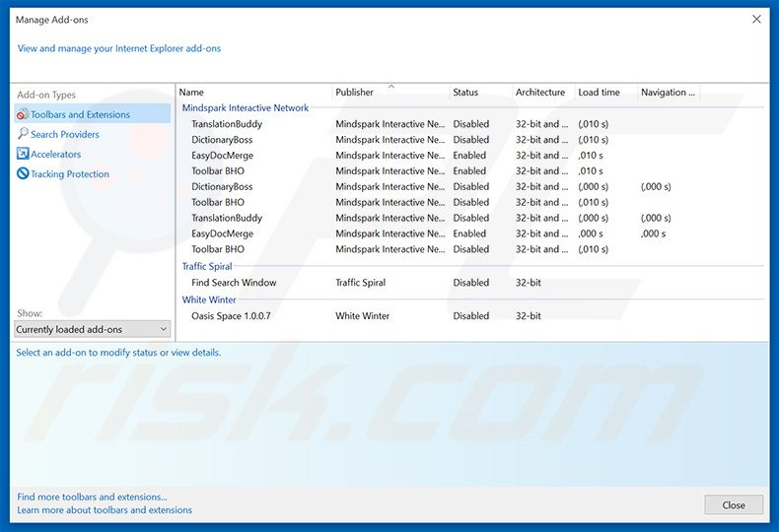
Task: Open Find more toolbars and extensions link
Action: pyautogui.click(x=92, y=497)
